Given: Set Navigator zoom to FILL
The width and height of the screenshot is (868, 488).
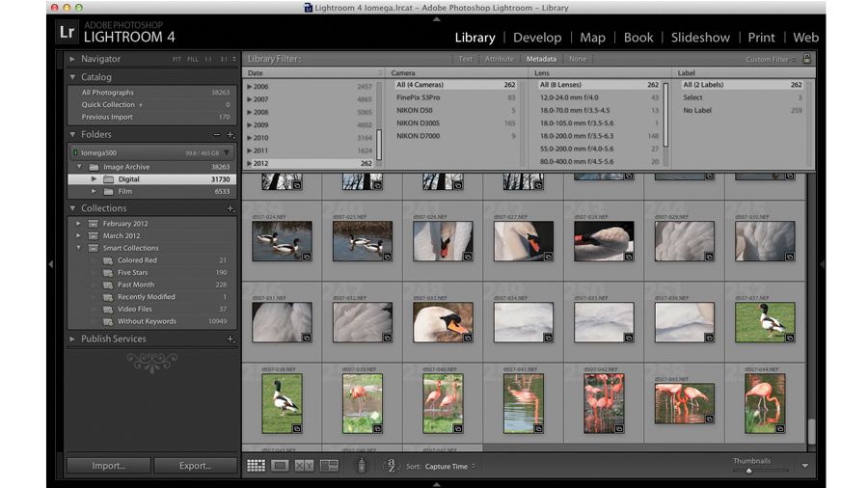Looking at the screenshot, I should (x=193, y=59).
